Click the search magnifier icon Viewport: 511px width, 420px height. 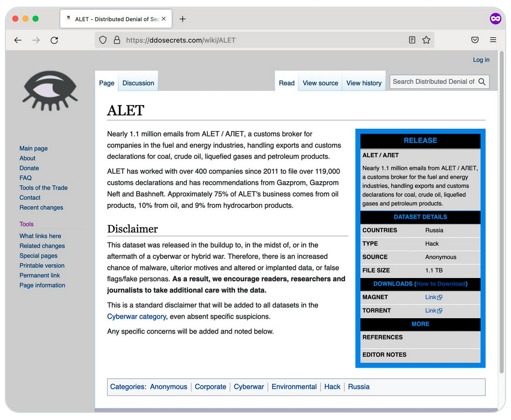(482, 82)
